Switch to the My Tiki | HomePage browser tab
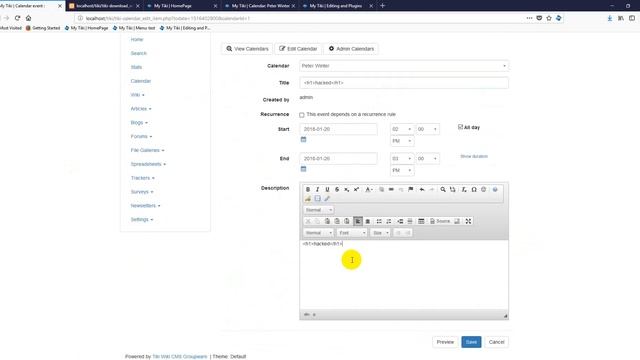This screenshot has height=360, width=640. click(x=181, y=6)
